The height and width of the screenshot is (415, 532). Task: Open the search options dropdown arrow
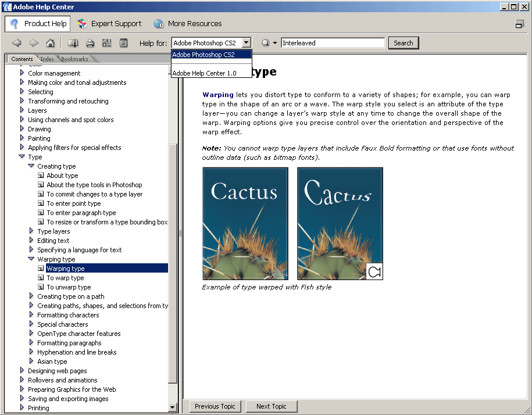pyautogui.click(x=275, y=43)
